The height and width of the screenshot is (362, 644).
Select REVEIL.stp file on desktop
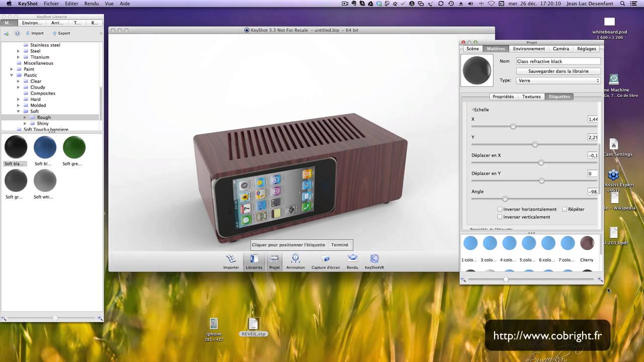(253, 324)
